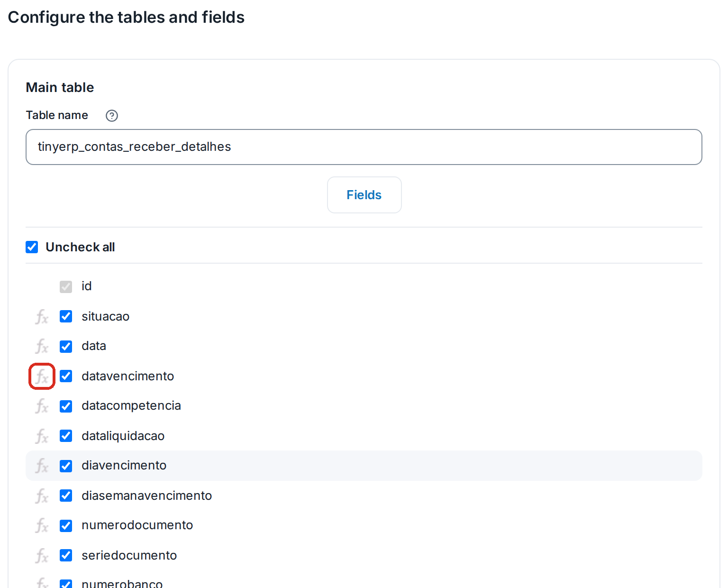The image size is (728, 588).
Task: Click the Table name input field
Action: click(x=364, y=147)
